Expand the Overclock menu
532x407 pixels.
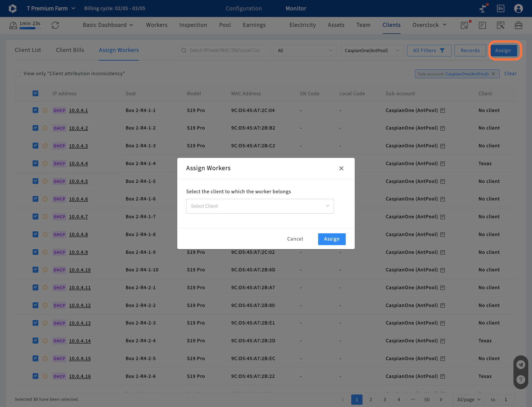point(429,25)
